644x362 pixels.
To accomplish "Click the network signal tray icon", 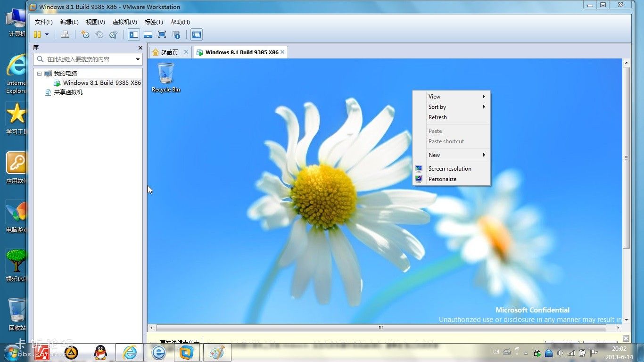I will tap(571, 352).
